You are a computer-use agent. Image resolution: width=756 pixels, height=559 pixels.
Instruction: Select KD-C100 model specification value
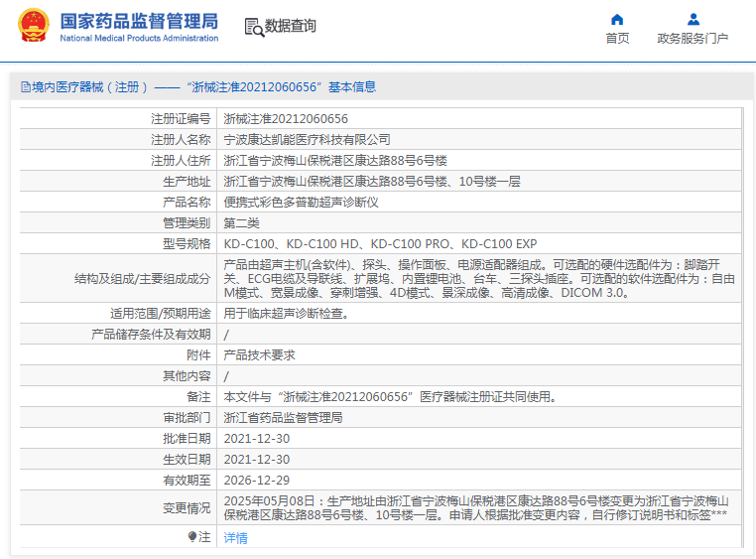pyautogui.click(x=380, y=244)
